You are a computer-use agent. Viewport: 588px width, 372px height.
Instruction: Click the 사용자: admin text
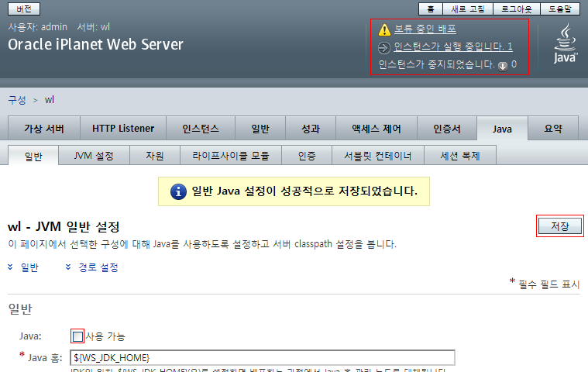(37, 27)
